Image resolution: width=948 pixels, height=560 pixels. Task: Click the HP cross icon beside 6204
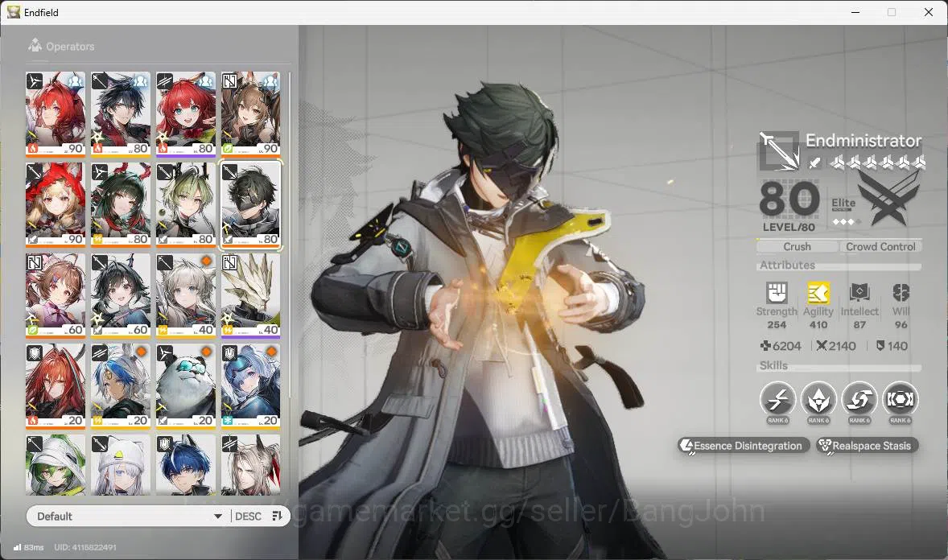(765, 346)
